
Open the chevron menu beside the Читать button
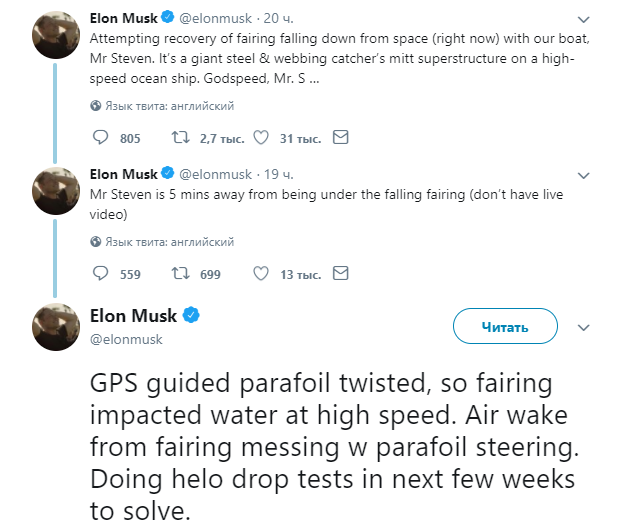tap(586, 326)
